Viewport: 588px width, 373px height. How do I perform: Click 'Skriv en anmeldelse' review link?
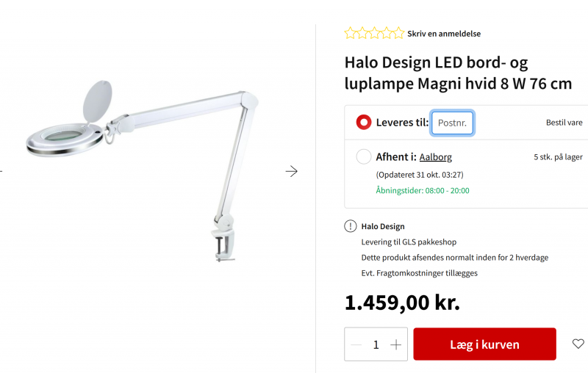pos(444,34)
